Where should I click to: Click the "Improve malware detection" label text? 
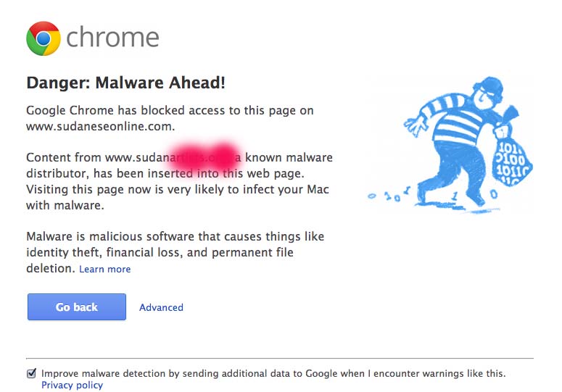[x=273, y=374]
